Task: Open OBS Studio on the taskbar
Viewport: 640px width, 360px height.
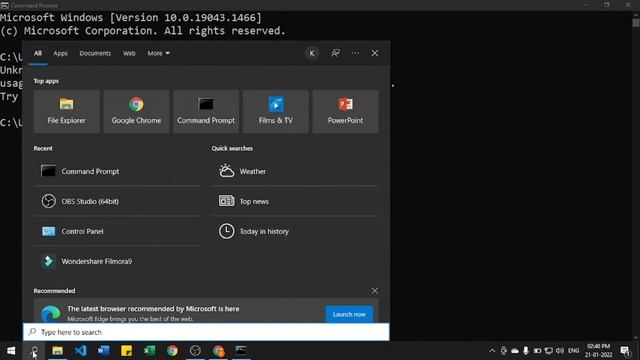Action: pyautogui.click(x=195, y=351)
